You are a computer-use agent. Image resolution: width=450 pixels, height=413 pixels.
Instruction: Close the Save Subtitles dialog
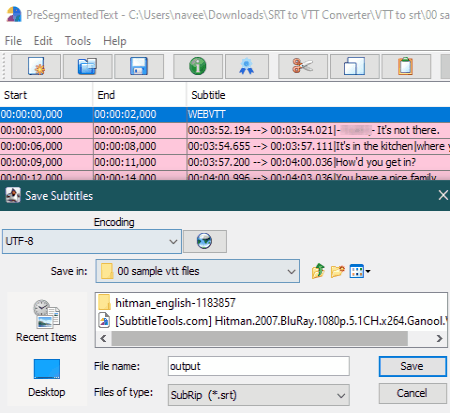click(x=443, y=195)
